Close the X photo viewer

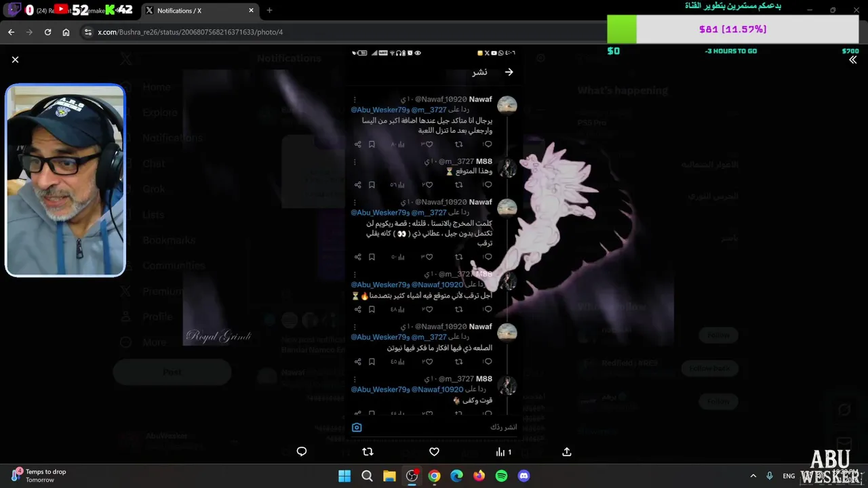[15, 60]
